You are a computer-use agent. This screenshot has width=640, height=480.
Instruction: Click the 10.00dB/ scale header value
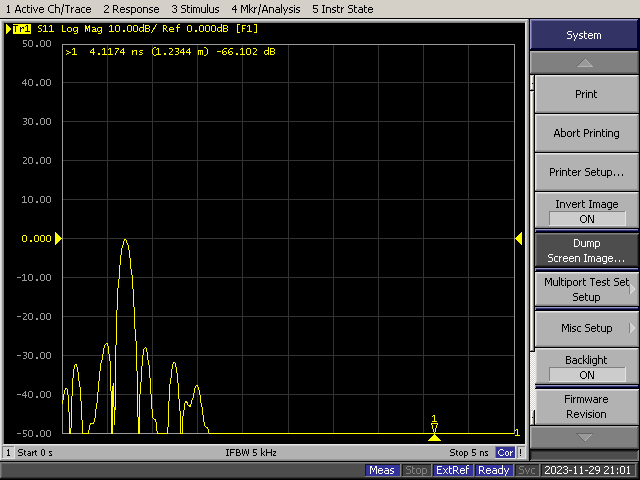133,29
